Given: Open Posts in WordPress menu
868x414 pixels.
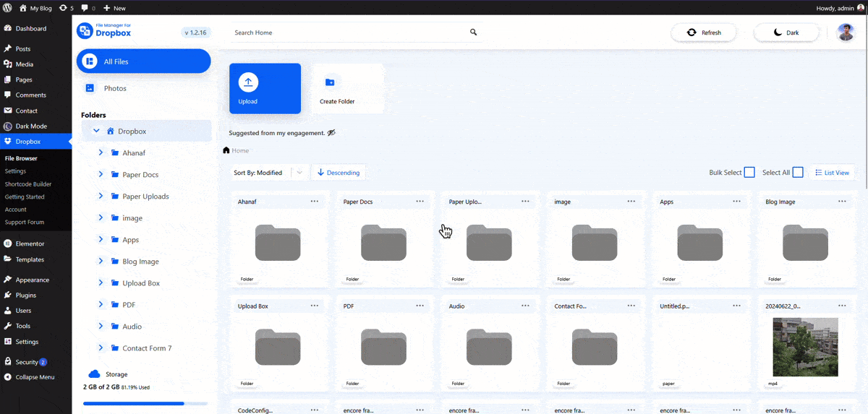Looking at the screenshot, I should [35, 49].
